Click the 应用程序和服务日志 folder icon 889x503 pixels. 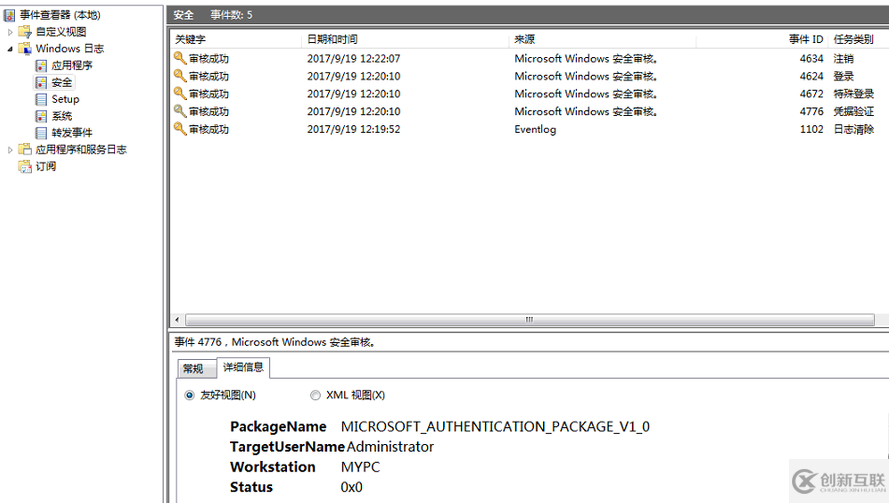click(x=24, y=149)
